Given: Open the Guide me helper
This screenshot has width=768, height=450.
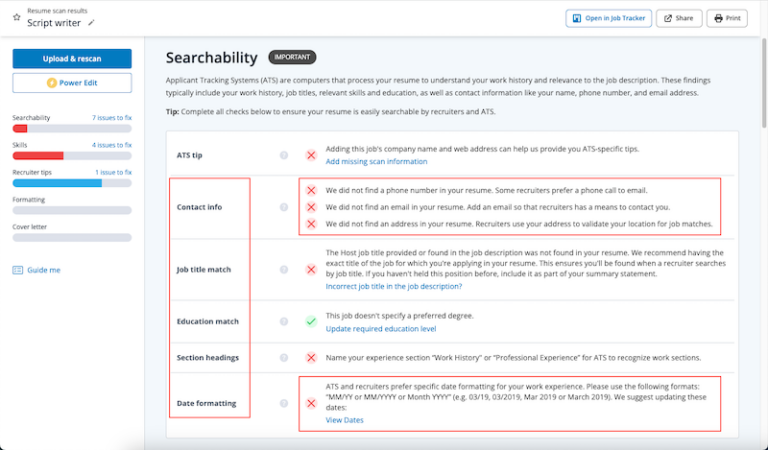Looking at the screenshot, I should click(x=37, y=270).
